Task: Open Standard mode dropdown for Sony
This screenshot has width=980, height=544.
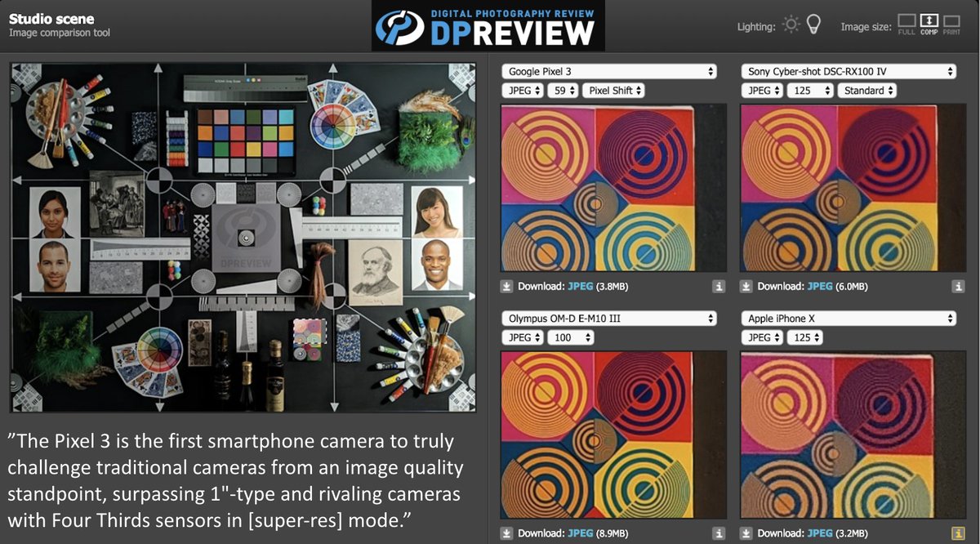Action: 866,91
